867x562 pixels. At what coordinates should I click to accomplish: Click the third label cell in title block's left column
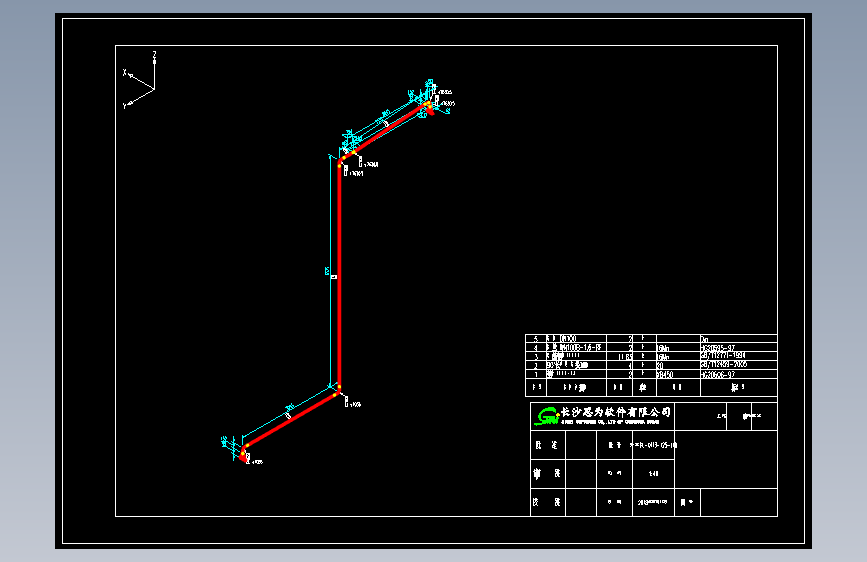(547, 502)
